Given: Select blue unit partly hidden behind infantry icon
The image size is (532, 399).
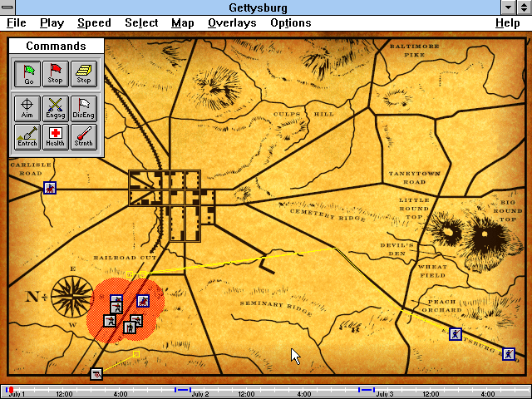Looking at the screenshot, I should pos(116,298).
